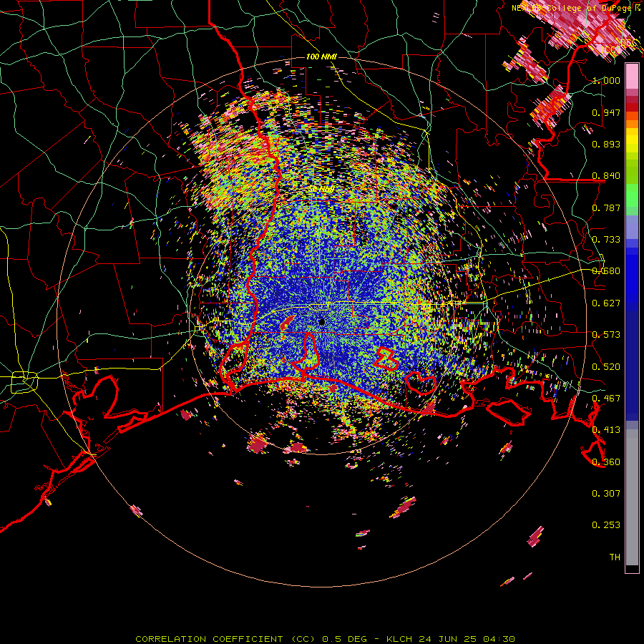The height and width of the screenshot is (644, 644).
Task: Select the 0.893 legend value
Action: (606, 144)
